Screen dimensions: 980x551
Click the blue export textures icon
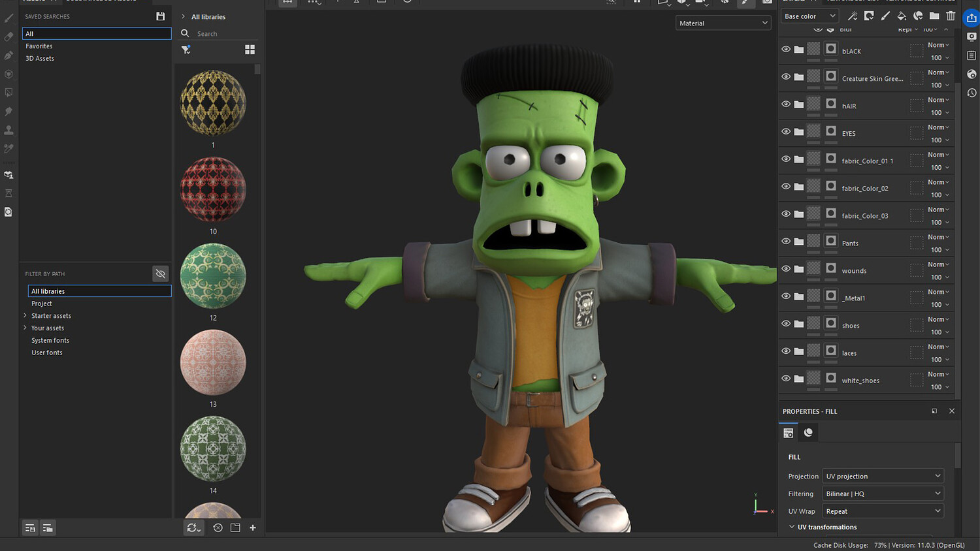click(x=972, y=18)
